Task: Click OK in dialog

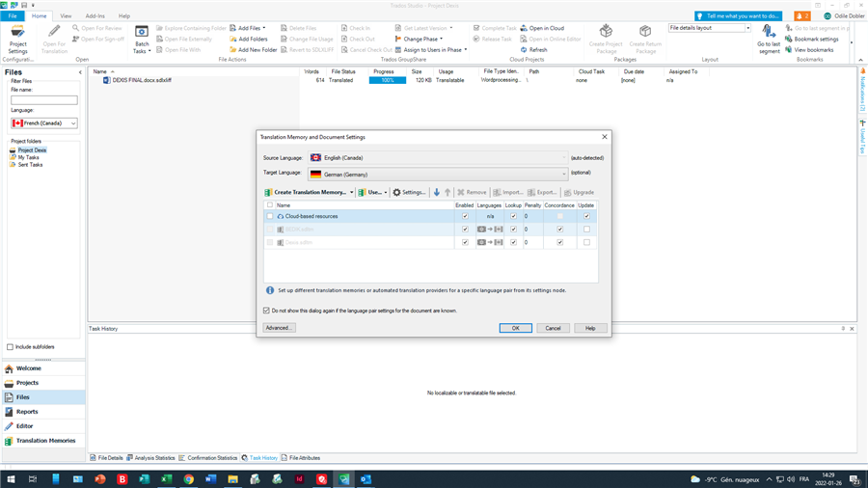Action: point(515,328)
